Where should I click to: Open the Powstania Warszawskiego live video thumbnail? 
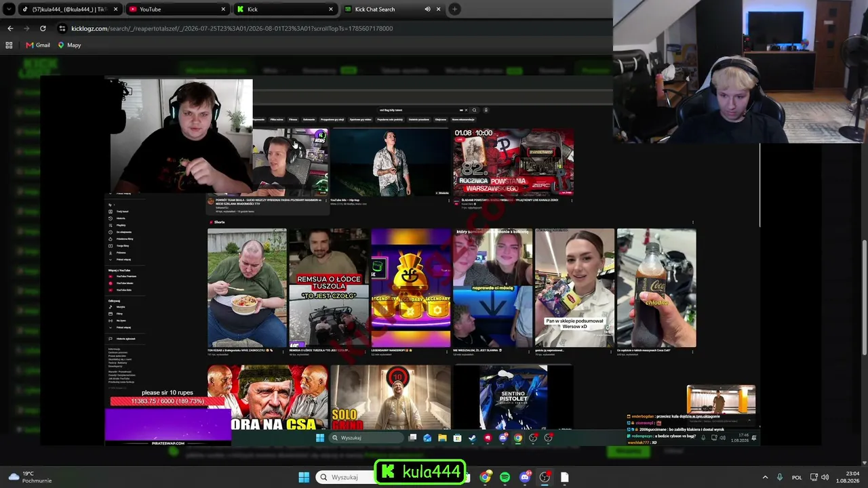(x=513, y=162)
